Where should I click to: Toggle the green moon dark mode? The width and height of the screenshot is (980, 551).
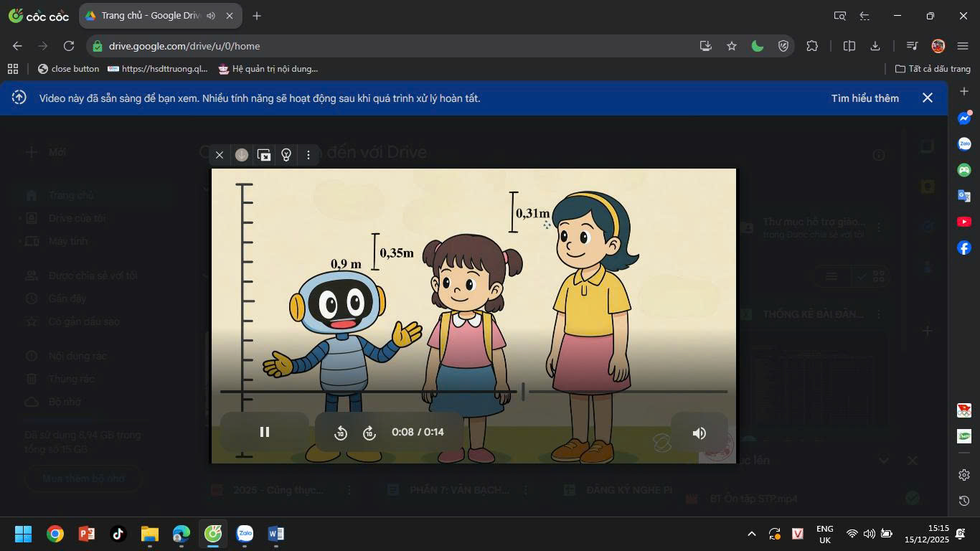pos(757,46)
